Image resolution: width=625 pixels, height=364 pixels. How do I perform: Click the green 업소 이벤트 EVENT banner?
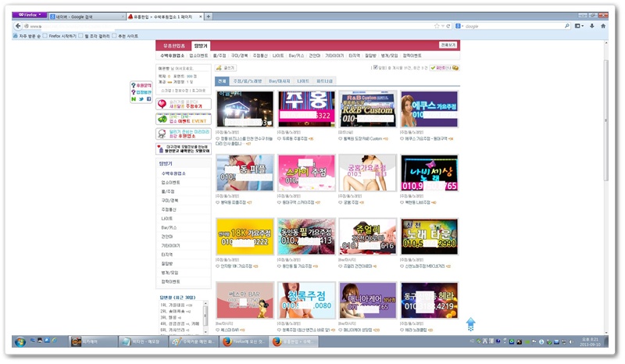coord(184,119)
